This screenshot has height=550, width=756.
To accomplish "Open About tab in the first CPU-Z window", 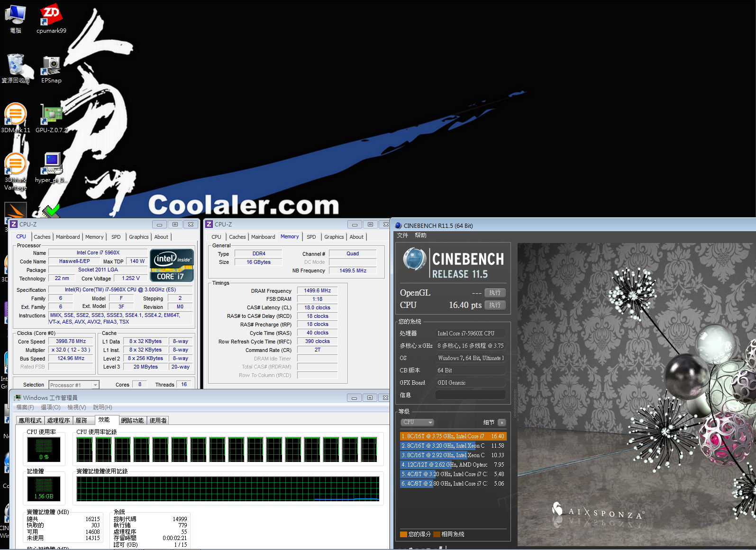I will [x=161, y=237].
